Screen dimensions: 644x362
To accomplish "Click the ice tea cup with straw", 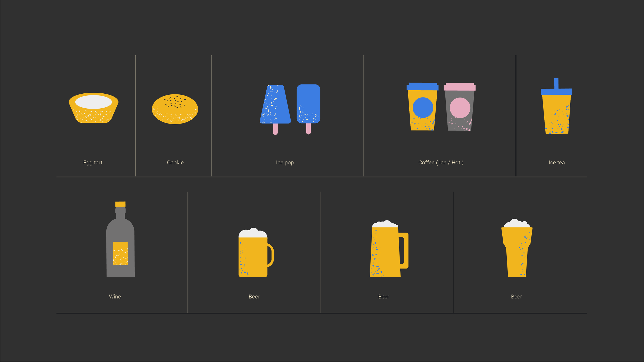I will [556, 106].
